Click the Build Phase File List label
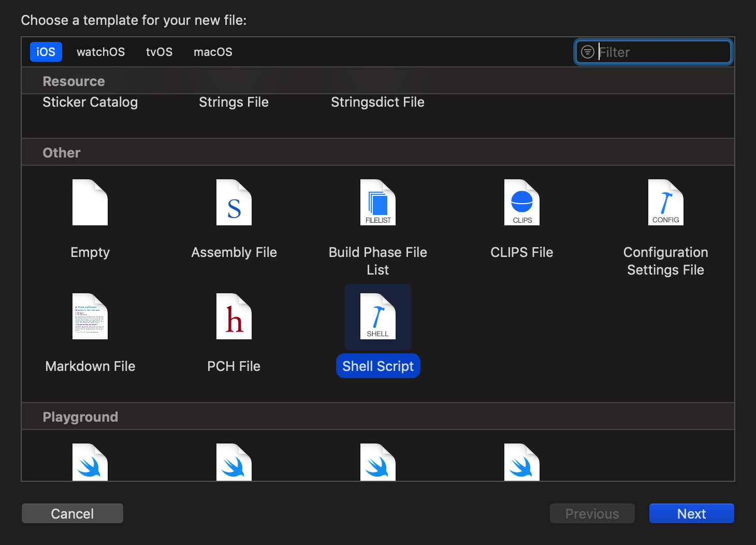756x545 pixels. pos(378,261)
